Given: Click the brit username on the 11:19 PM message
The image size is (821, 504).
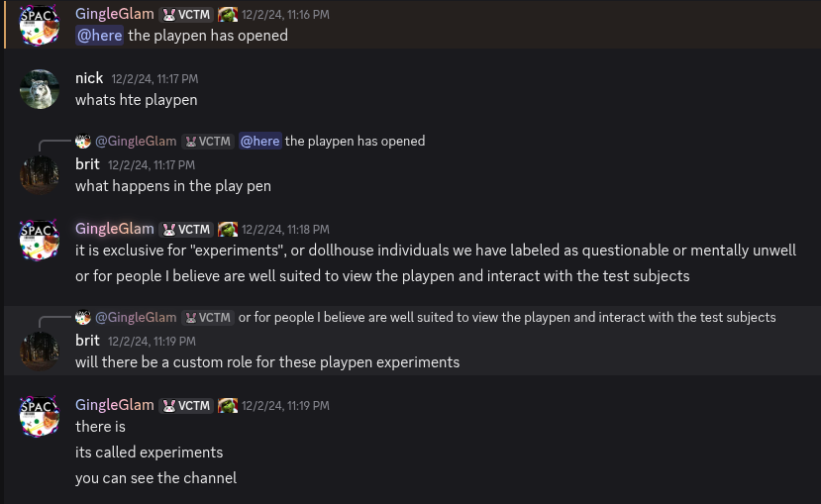Looking at the screenshot, I should [87, 341].
